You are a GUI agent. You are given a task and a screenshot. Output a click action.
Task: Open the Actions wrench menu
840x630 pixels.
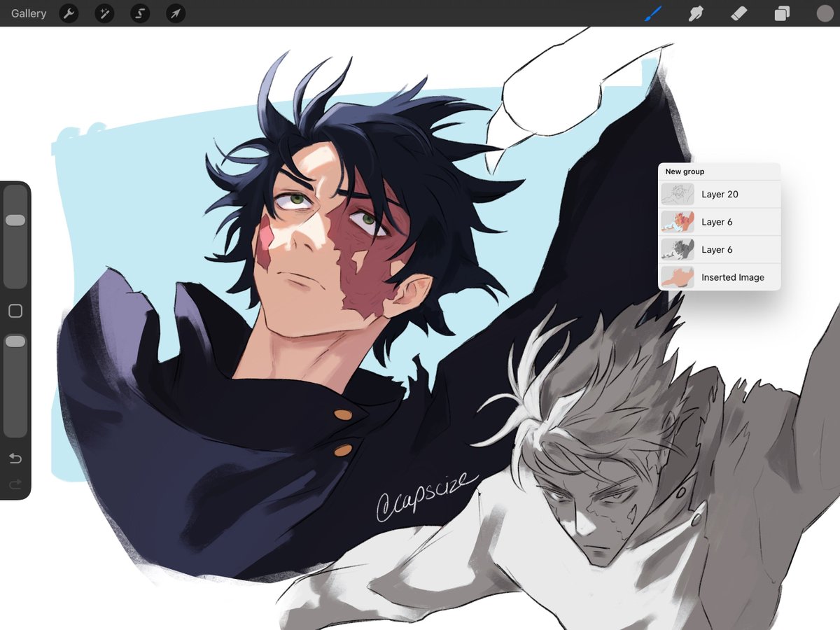(69, 13)
